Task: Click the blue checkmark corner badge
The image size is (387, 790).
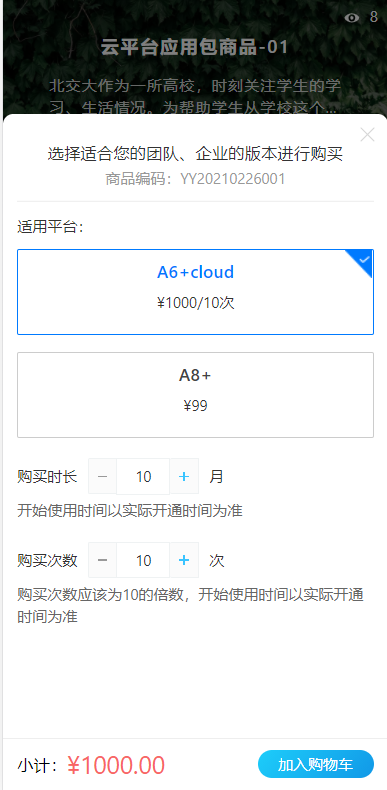Action: [361, 261]
